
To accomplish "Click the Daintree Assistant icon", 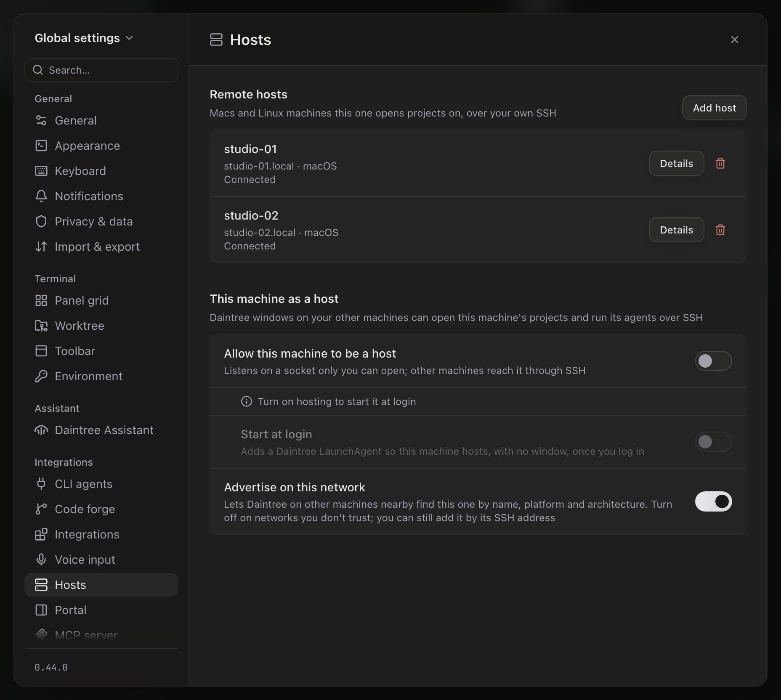I will [41, 430].
